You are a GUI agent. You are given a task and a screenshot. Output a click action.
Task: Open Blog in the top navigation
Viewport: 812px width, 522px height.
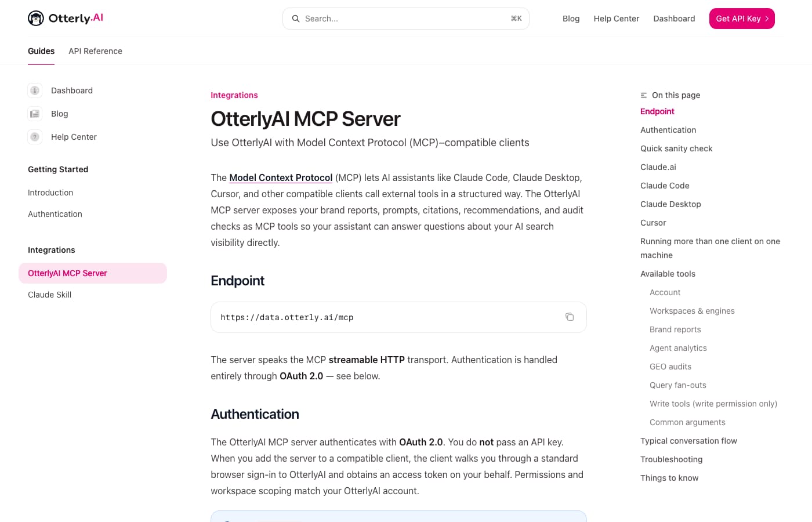(x=571, y=19)
